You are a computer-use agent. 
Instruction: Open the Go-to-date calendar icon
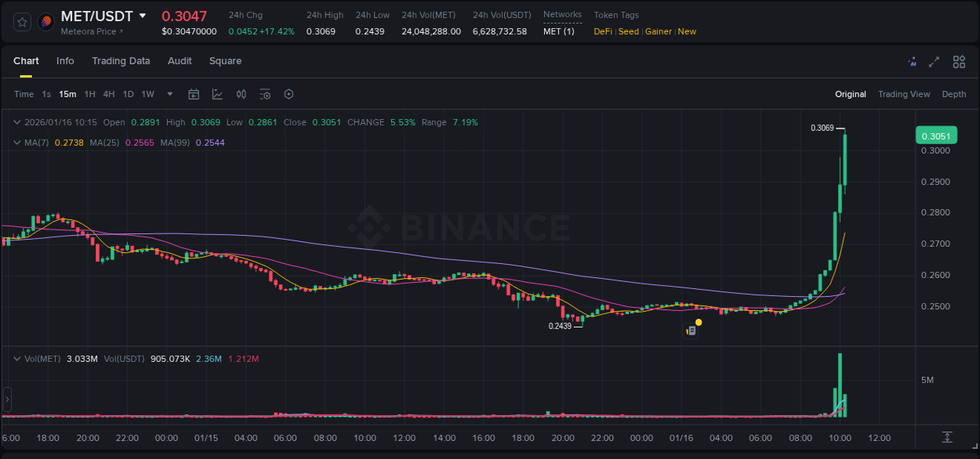point(194,93)
